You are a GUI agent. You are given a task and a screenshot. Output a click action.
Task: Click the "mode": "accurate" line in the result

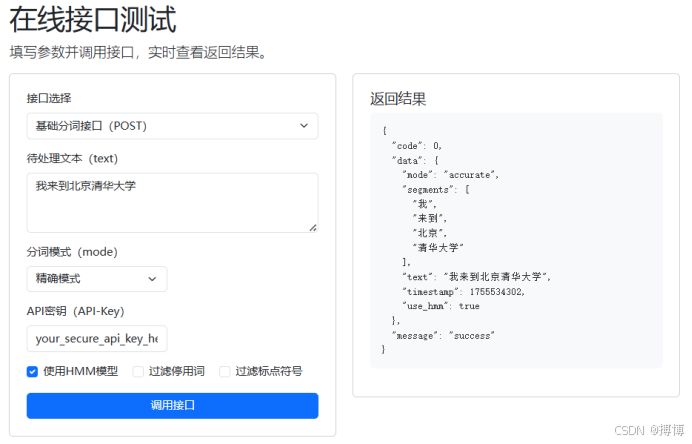point(451,175)
